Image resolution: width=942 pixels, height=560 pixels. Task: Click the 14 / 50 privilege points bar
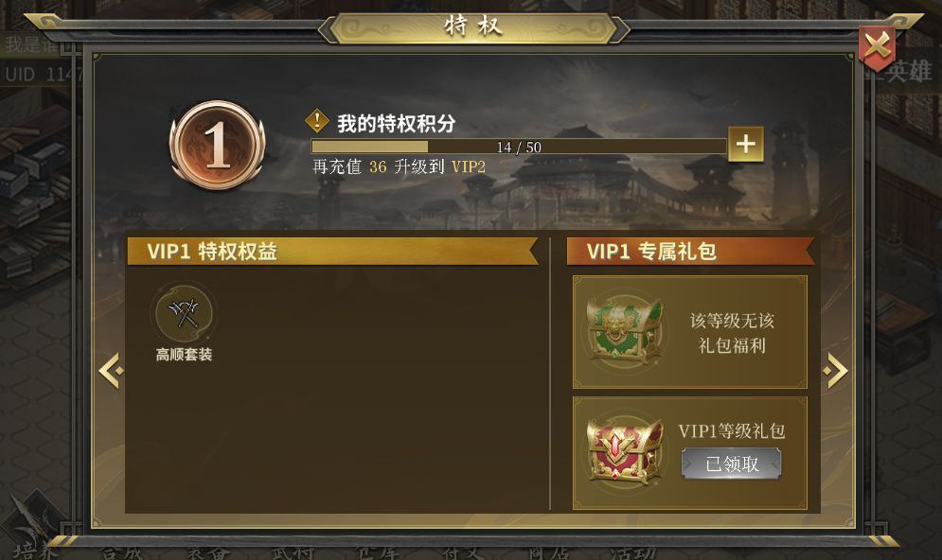pos(519,147)
